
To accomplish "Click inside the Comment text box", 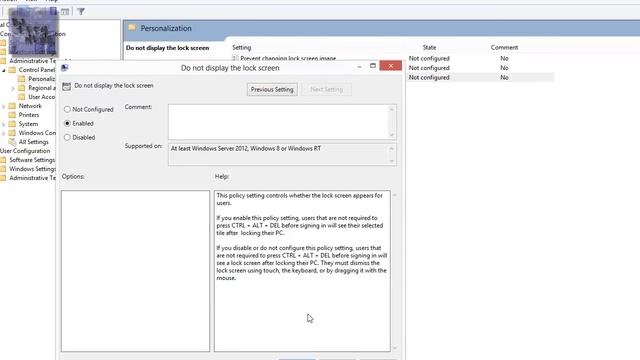I will [278, 122].
